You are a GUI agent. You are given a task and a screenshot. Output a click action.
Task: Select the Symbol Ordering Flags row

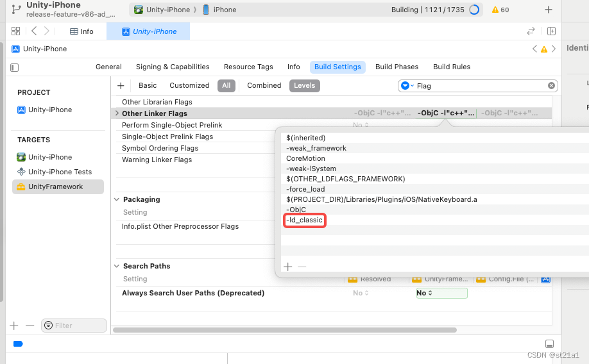[x=160, y=148]
